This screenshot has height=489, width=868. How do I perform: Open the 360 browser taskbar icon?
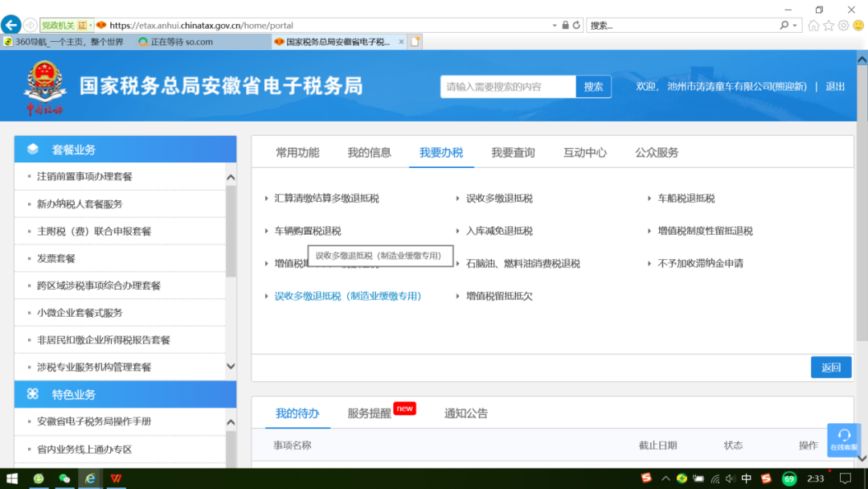39,479
